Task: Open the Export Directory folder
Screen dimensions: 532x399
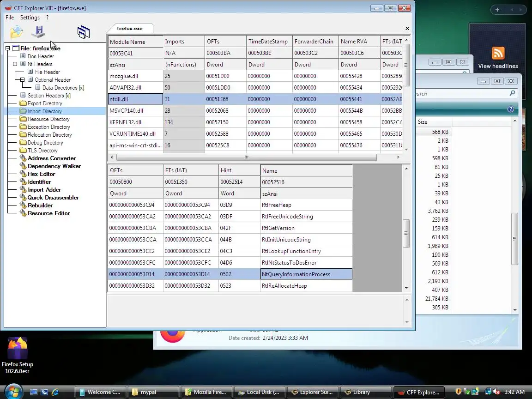Action: [45, 103]
